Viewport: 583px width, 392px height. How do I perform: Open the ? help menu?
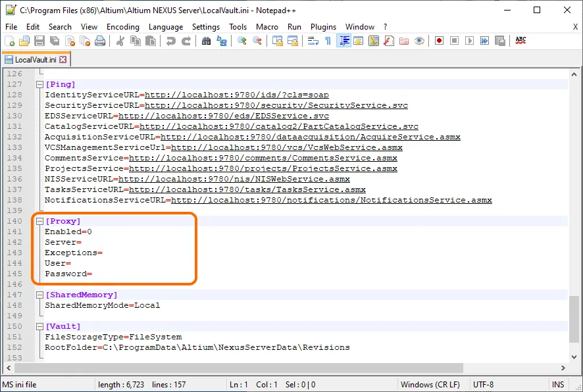pyautogui.click(x=385, y=27)
